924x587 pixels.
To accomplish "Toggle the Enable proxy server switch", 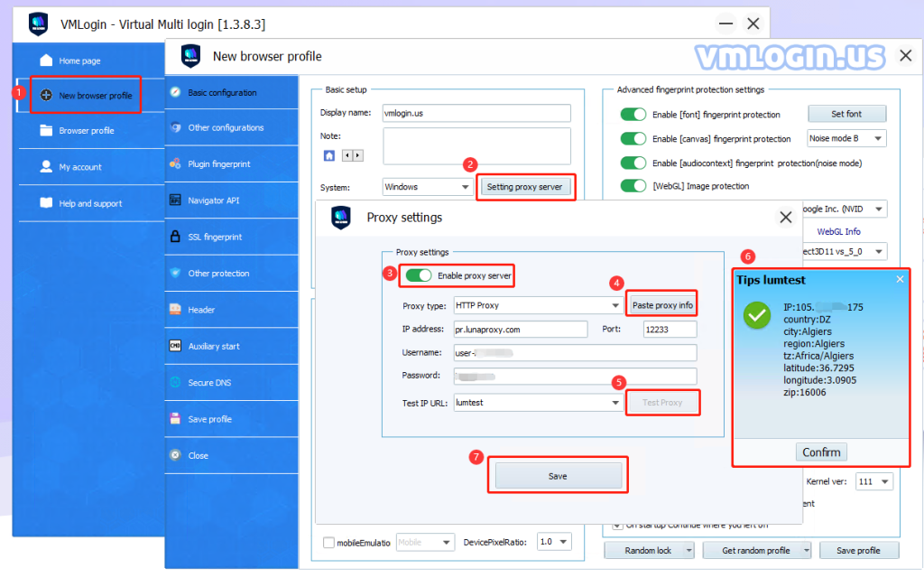I will pyautogui.click(x=419, y=275).
